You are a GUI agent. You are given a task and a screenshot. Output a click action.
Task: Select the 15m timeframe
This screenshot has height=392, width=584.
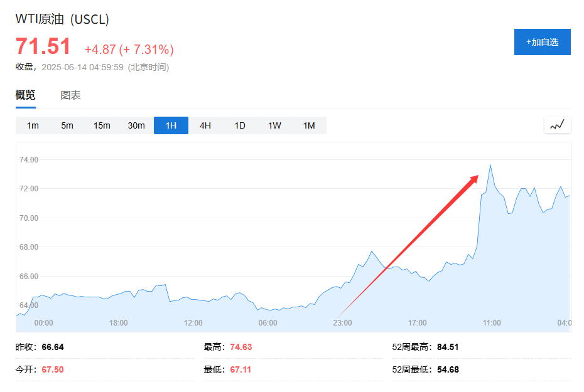tap(102, 125)
